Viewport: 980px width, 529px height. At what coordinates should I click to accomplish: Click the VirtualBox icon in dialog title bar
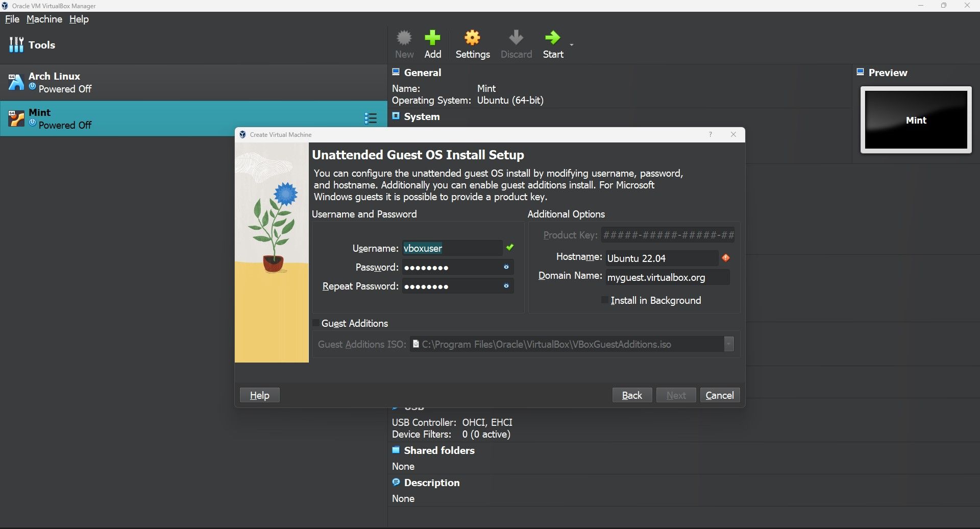tap(242, 134)
